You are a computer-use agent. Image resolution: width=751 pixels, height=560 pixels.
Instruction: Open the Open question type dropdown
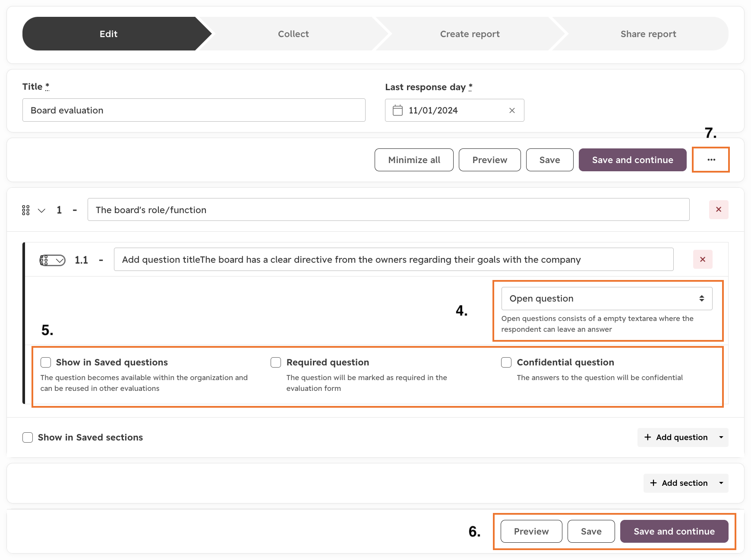point(607,299)
